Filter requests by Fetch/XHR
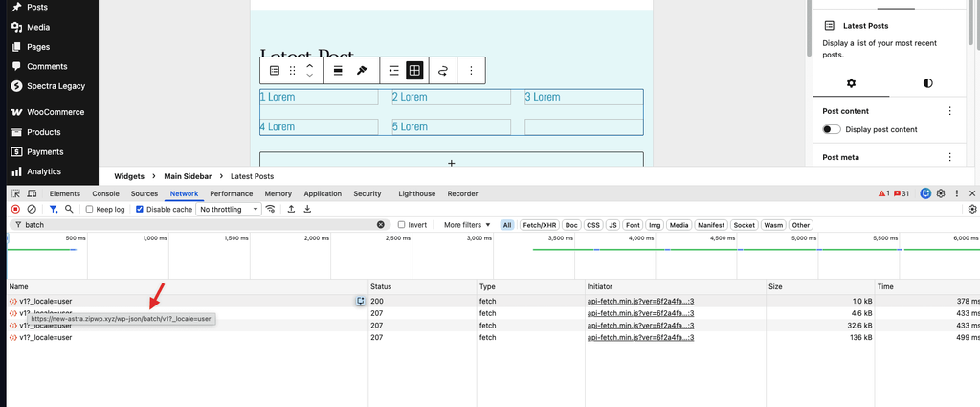980x407 pixels. (540, 225)
